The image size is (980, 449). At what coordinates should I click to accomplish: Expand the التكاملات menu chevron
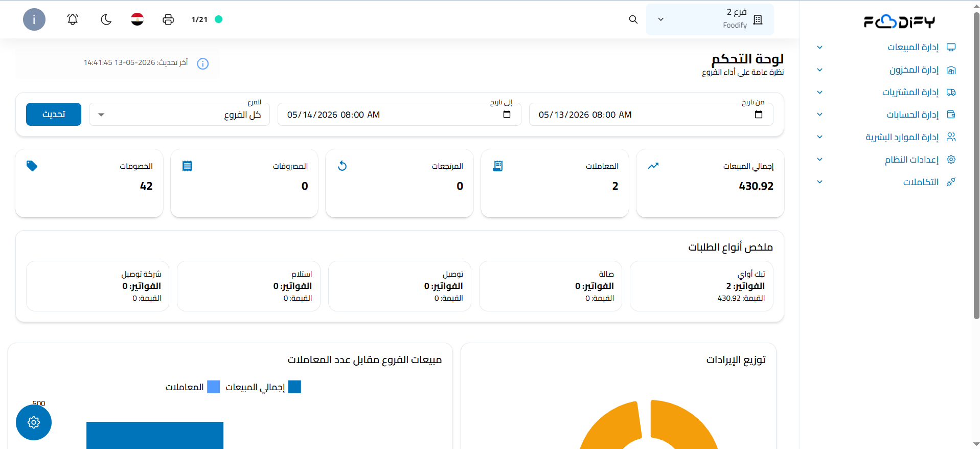(819, 182)
